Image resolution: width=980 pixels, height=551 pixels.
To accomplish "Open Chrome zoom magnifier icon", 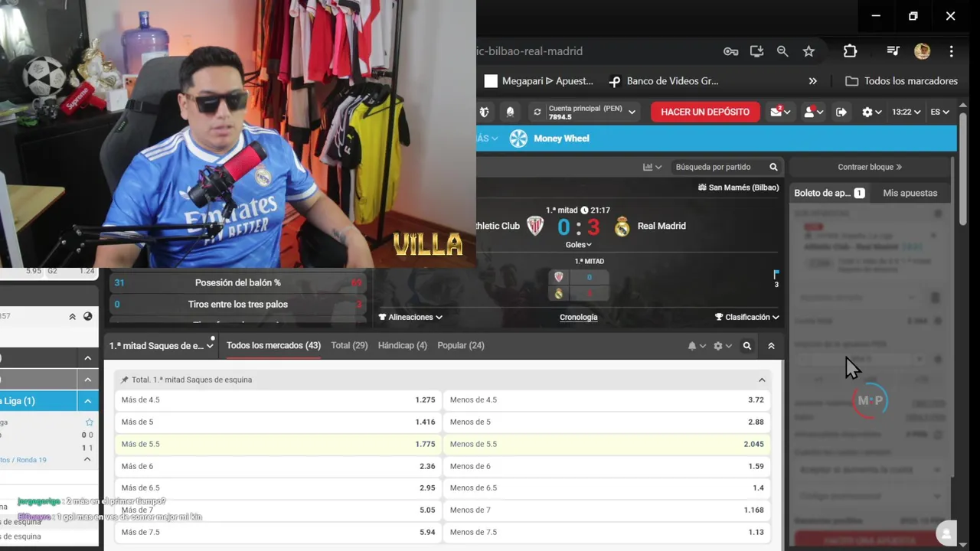I will click(782, 51).
